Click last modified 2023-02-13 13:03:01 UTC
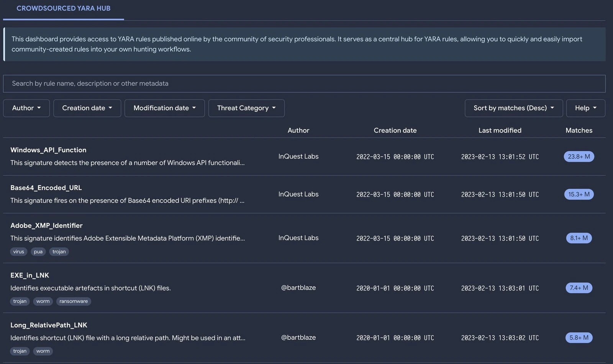613x364 pixels. point(500,288)
